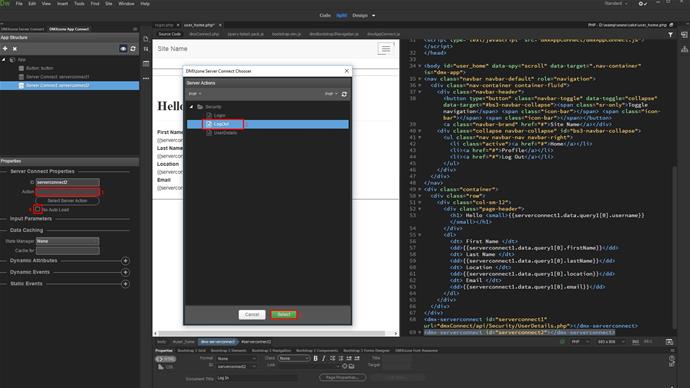Refresh the App Structure panel
690x388 pixels.
[x=133, y=48]
